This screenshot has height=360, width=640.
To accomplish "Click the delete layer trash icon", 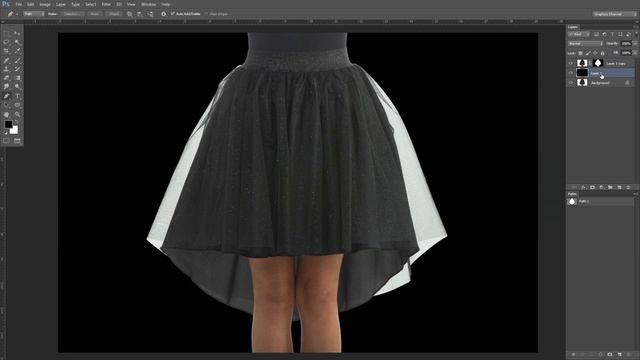I will pyautogui.click(x=628, y=187).
